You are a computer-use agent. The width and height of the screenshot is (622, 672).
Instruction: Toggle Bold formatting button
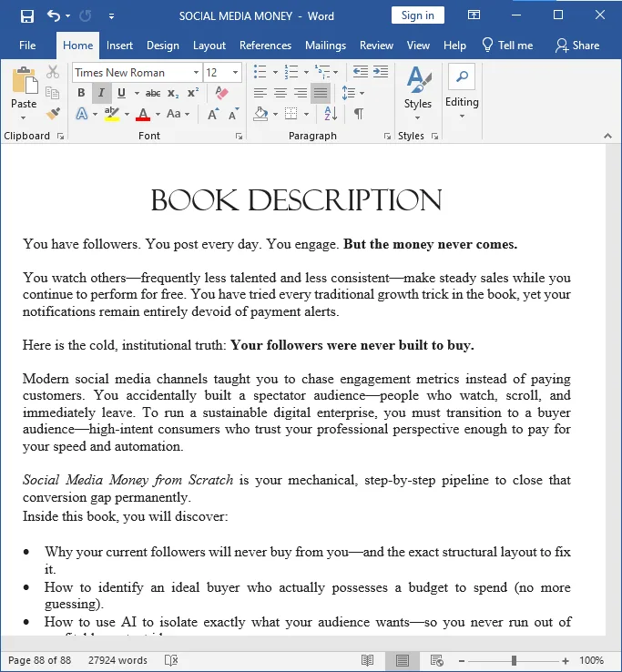click(81, 93)
